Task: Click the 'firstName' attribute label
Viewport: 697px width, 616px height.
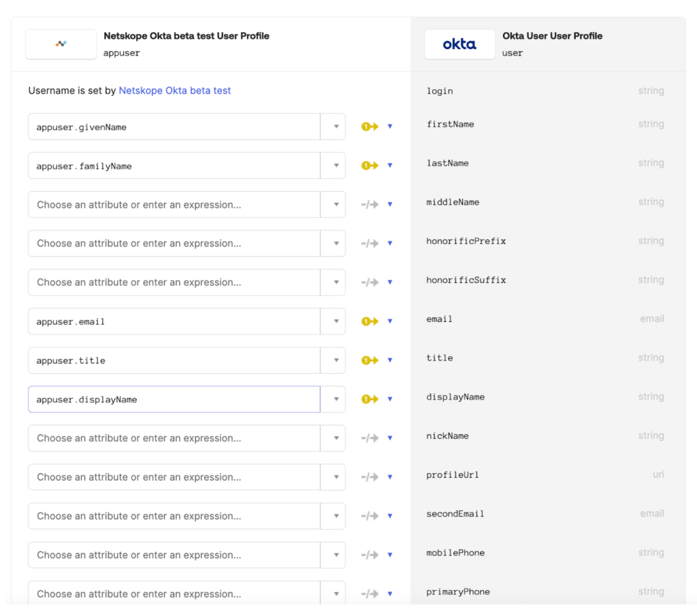Action: pyautogui.click(x=451, y=125)
